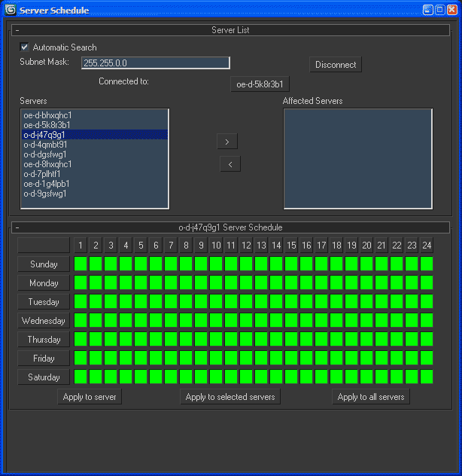Screen dimensions: 462x476
Task: Select server o-d-9gsfwg1 in Servers list
Action: pos(45,194)
